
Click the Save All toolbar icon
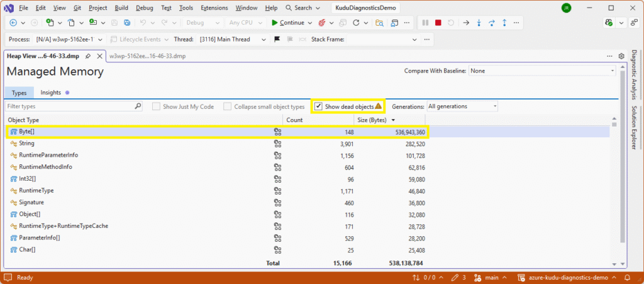[127, 23]
